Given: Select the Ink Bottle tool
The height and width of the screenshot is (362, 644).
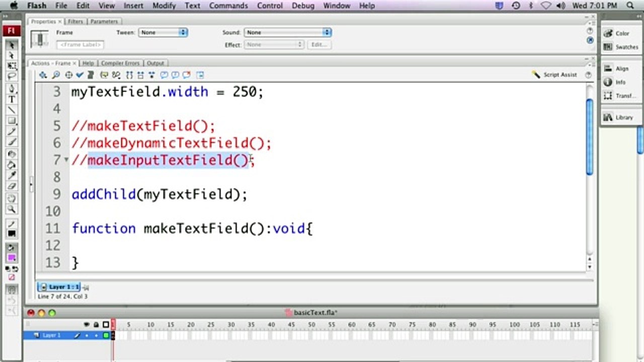Looking at the screenshot, I should [x=12, y=154].
